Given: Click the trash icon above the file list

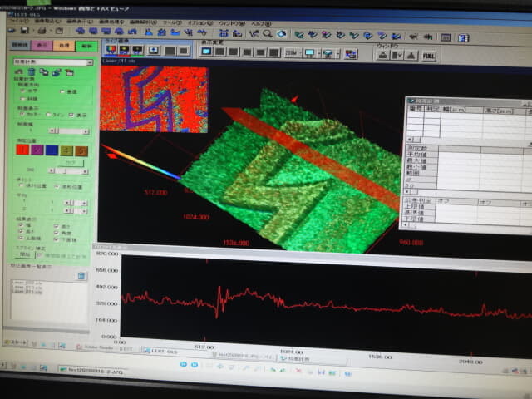Looking at the screenshot, I should point(82,277).
